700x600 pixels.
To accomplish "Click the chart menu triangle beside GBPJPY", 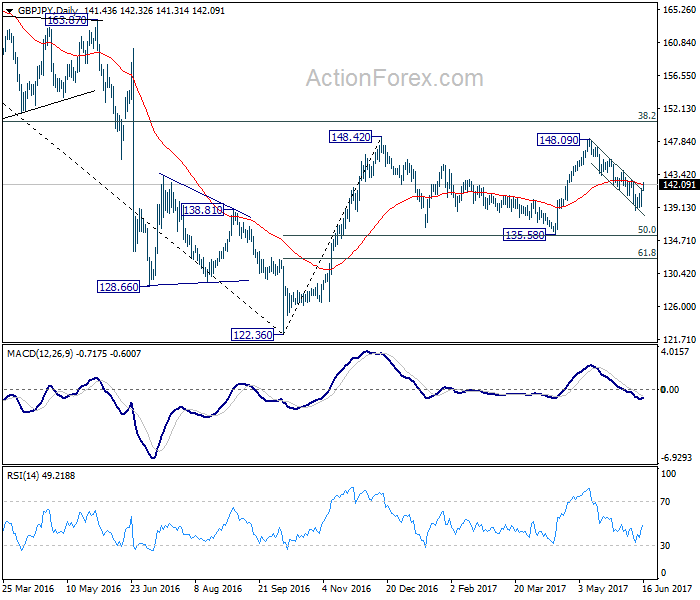I will pos(9,11).
